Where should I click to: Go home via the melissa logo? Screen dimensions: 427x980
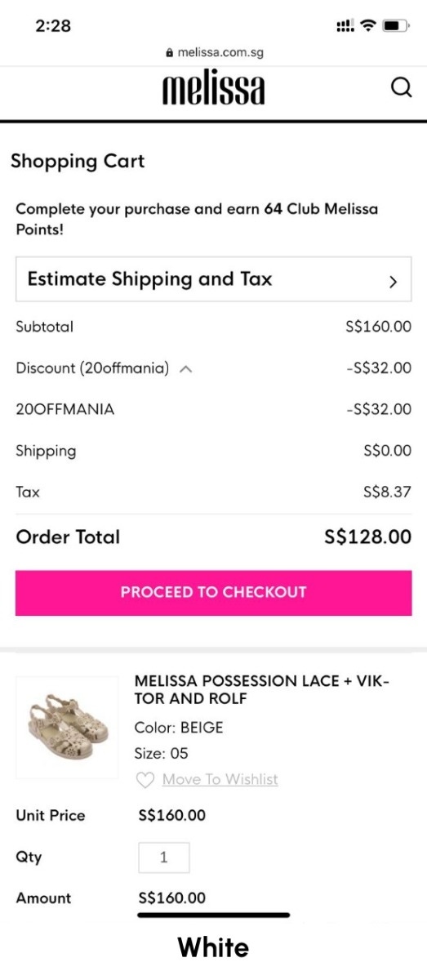213,88
